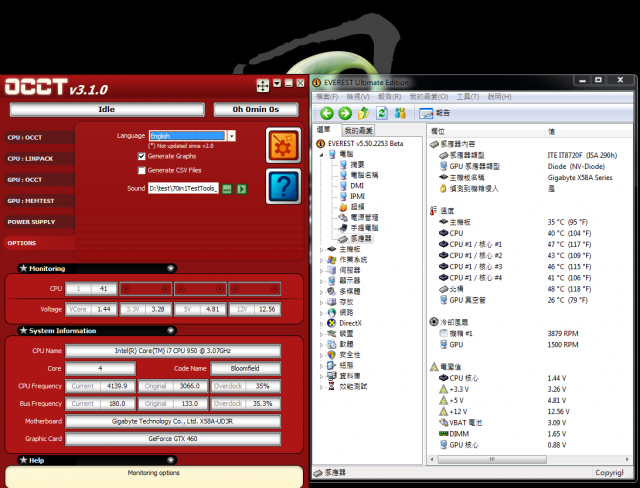
Task: Open the EVEREST menu ending in (R)
Action: click(389, 97)
